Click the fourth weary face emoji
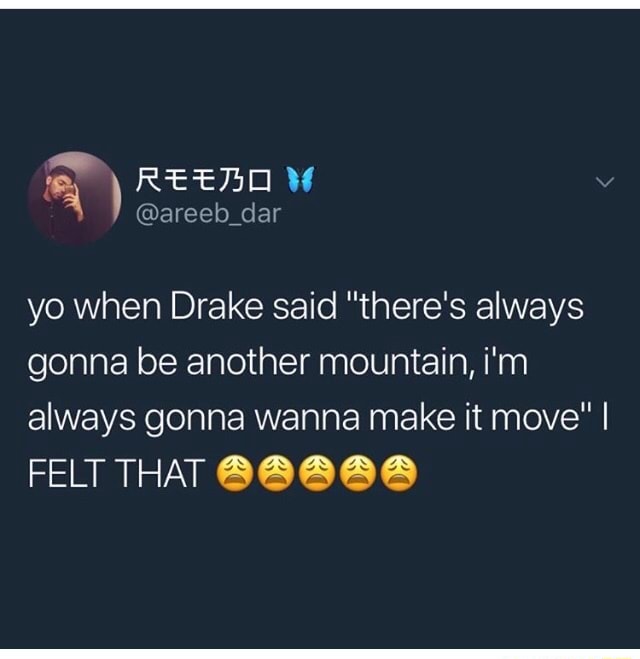 click(358, 473)
